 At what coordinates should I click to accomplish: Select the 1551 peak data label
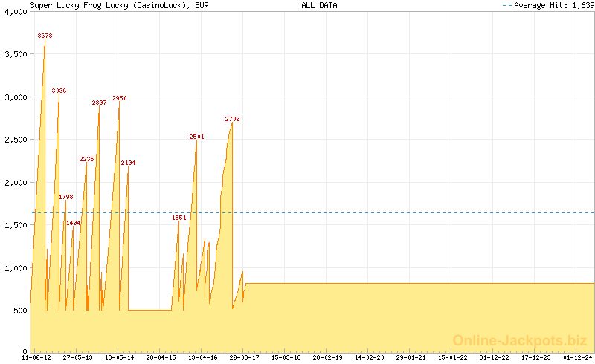178,218
